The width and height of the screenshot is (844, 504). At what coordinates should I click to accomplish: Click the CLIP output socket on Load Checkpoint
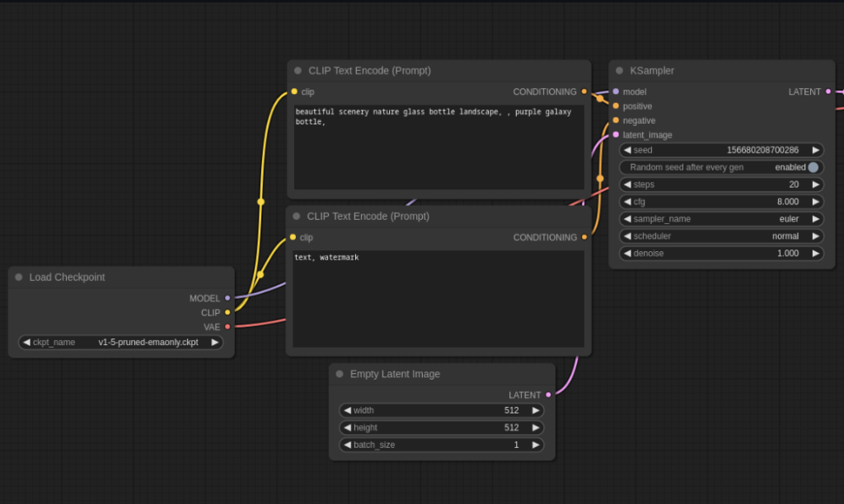pos(227,312)
